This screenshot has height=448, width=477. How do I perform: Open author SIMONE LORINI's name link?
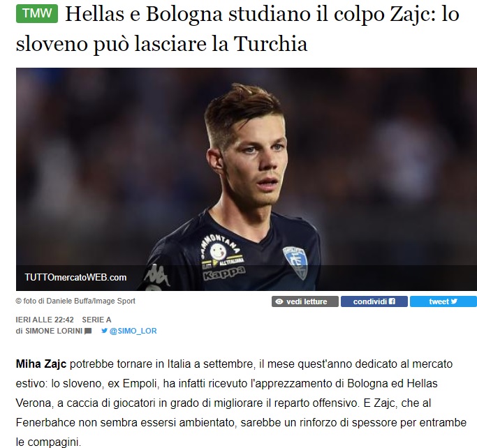tap(54, 331)
